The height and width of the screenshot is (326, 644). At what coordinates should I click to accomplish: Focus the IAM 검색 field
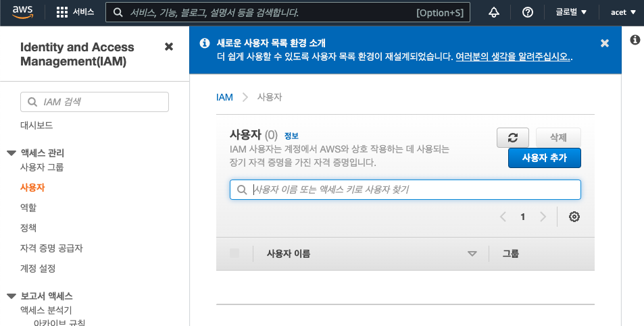(95, 102)
